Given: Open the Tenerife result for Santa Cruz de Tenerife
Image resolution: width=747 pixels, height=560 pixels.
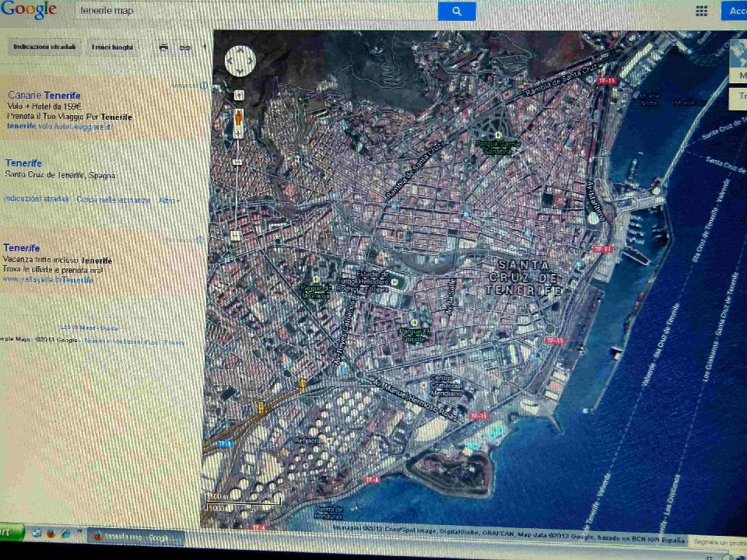Looking at the screenshot, I should pos(23,163).
